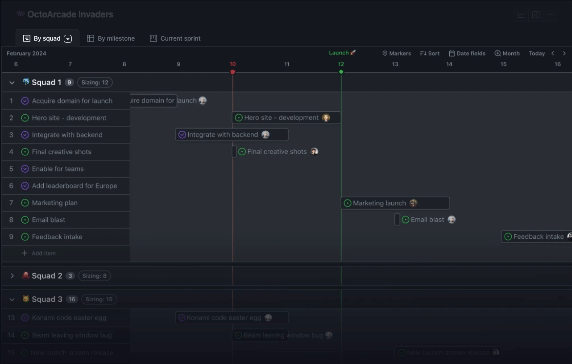Click status icon of Marketing plan row
The image size is (572, 364).
[25, 203]
